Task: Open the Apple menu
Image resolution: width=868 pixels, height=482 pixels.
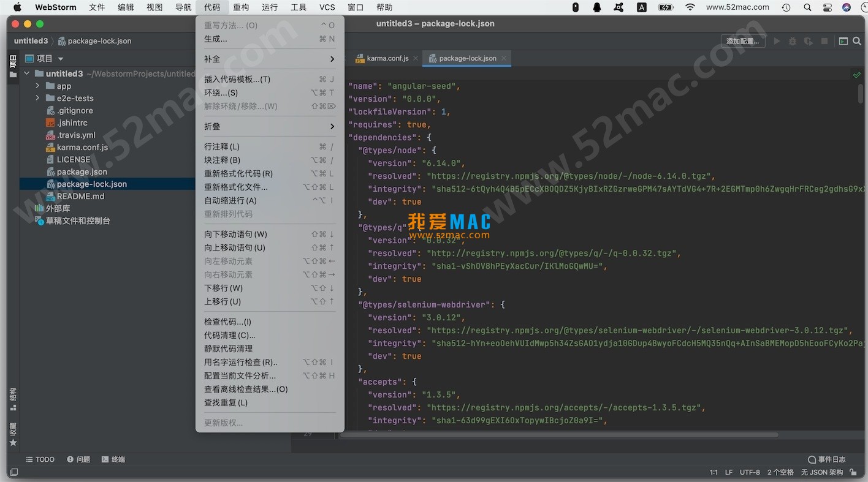Action: (17, 7)
